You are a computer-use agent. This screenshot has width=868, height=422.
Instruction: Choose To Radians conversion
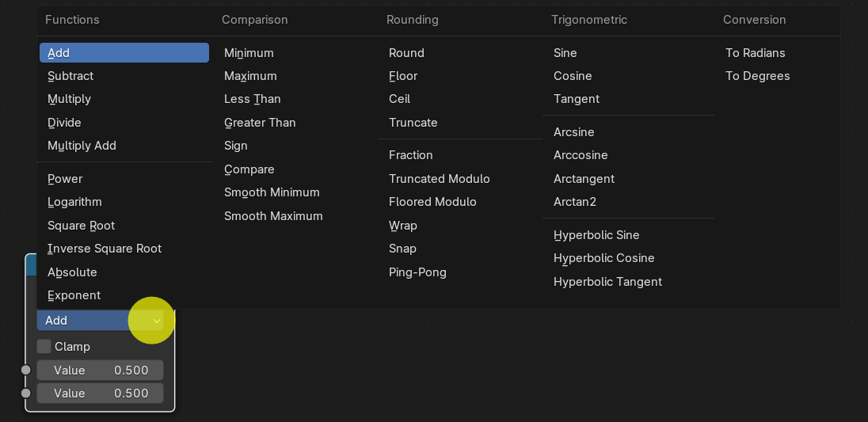756,53
